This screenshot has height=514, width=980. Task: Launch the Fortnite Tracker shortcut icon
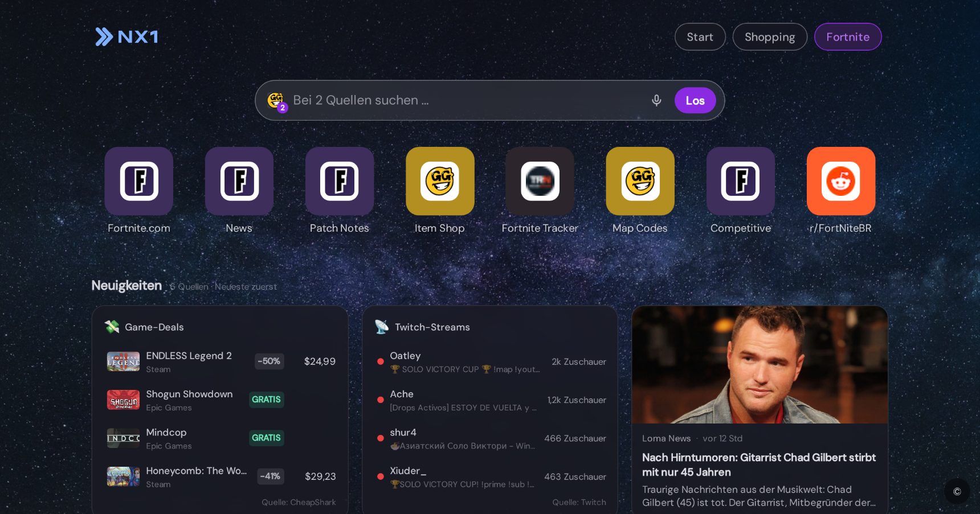click(x=540, y=181)
